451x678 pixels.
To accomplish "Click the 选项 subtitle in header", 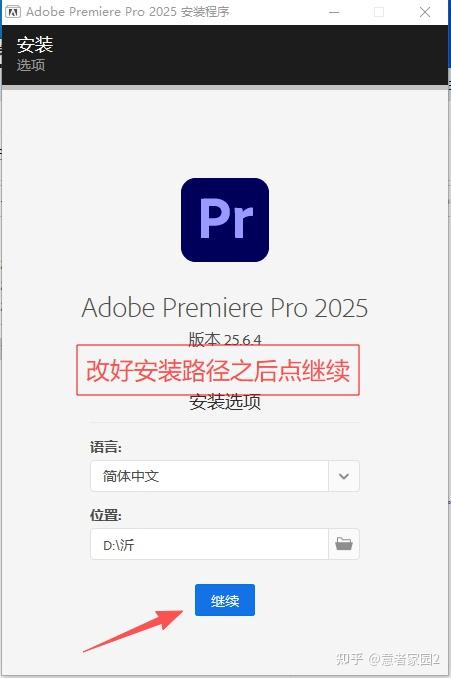I will (x=31, y=65).
